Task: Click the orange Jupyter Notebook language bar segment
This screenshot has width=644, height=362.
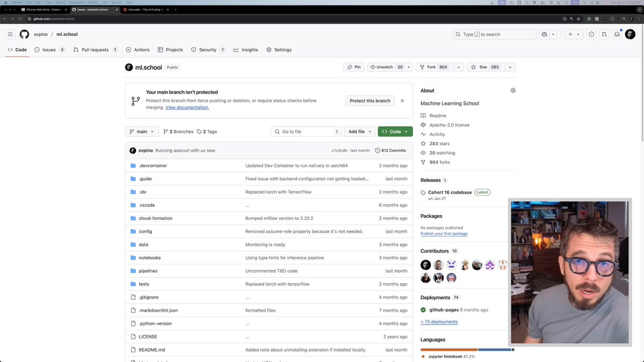Action: 449,350
